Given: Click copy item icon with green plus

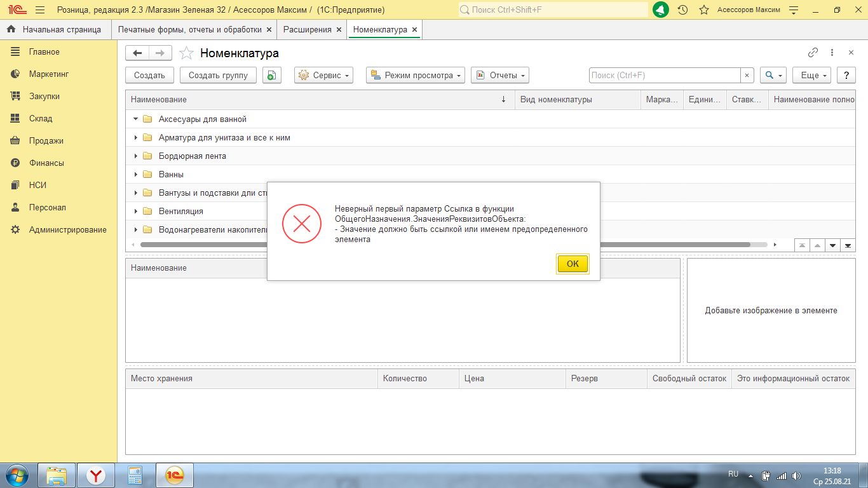Looking at the screenshot, I should 272,75.
